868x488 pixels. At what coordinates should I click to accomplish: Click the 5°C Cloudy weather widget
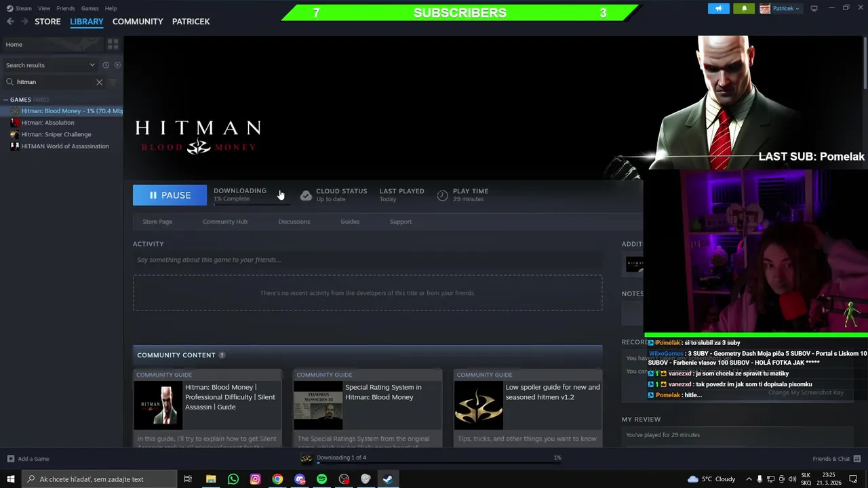(x=711, y=479)
